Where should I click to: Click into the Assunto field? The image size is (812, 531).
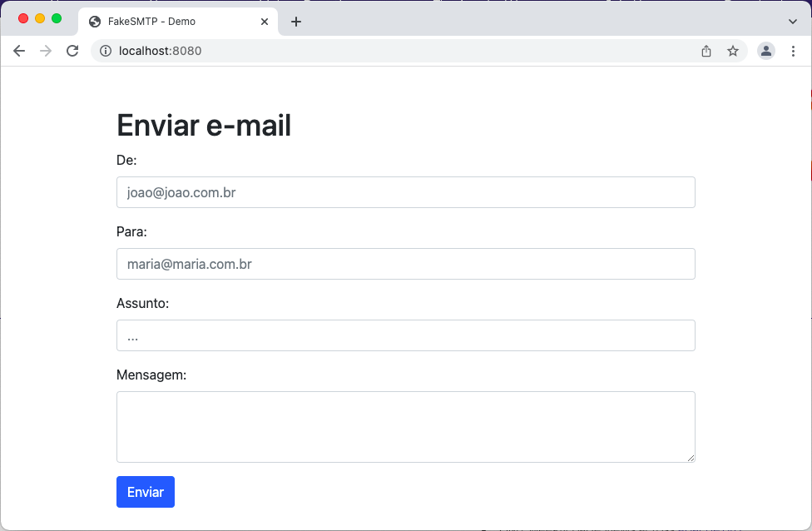[405, 335]
